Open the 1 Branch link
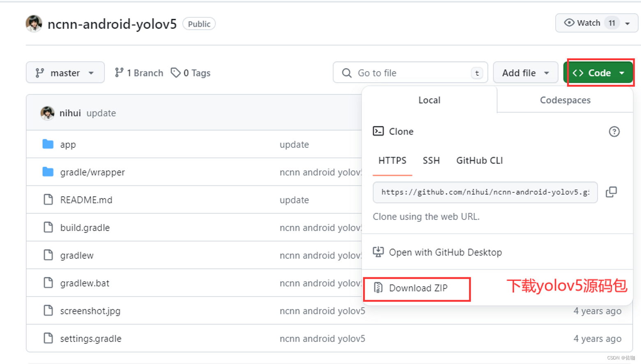The width and height of the screenshot is (641, 364). (x=139, y=73)
